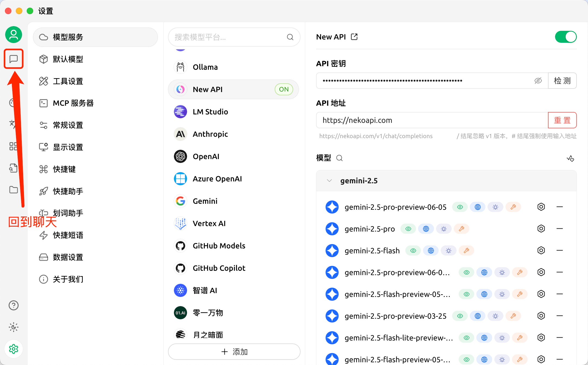Click the 检测 button to test API key
This screenshot has height=365, width=588.
562,81
